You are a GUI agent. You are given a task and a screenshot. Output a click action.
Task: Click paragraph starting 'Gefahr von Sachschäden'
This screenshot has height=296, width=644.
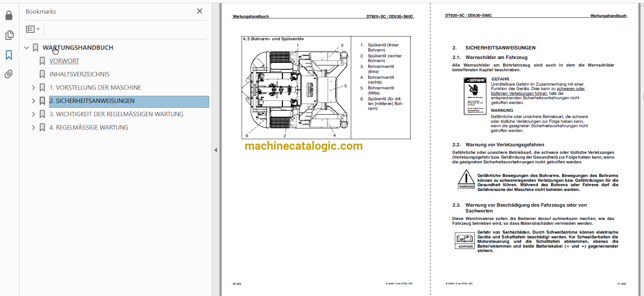tap(548, 241)
